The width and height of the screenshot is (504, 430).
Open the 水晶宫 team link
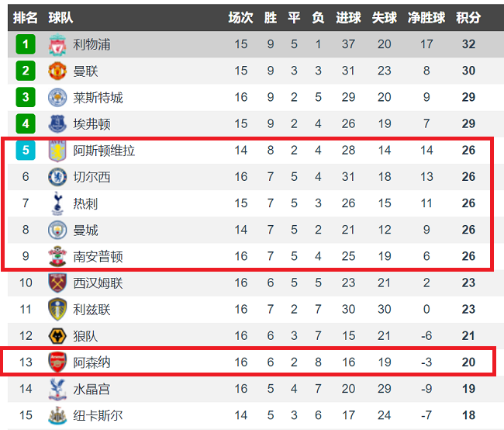click(91, 389)
